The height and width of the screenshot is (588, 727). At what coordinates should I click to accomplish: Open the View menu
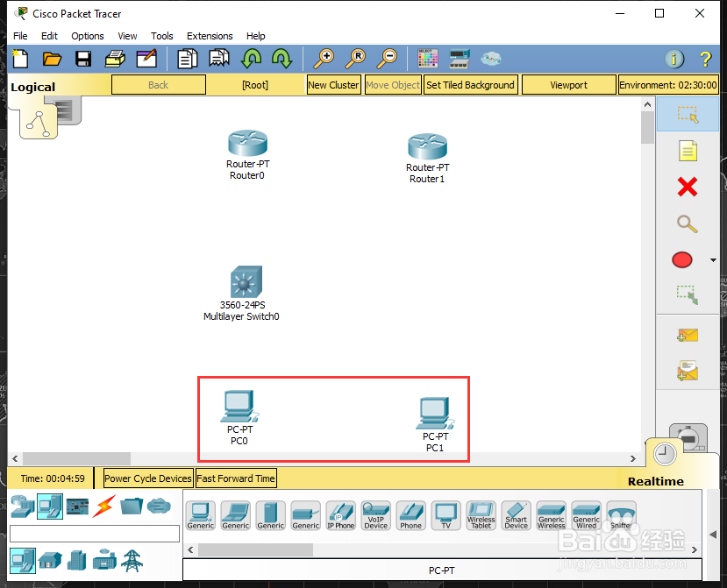tap(127, 36)
